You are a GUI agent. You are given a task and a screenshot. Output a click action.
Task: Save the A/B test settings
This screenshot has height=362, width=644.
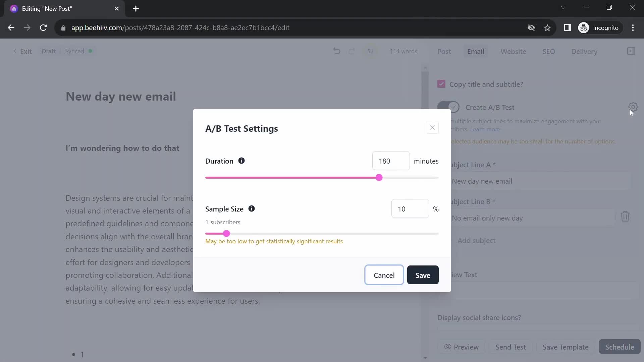pyautogui.click(x=423, y=275)
